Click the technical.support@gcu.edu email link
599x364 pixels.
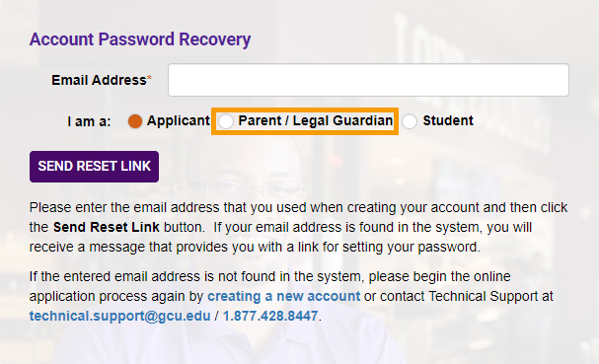[120, 316]
